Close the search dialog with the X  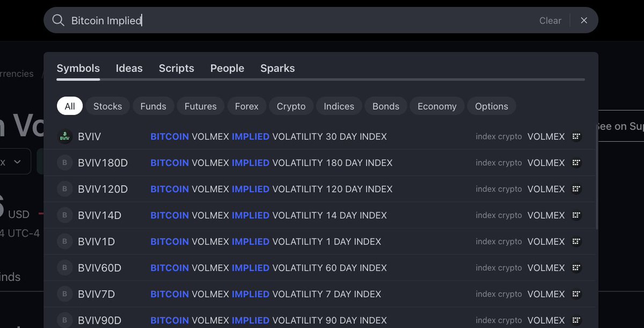[584, 20]
